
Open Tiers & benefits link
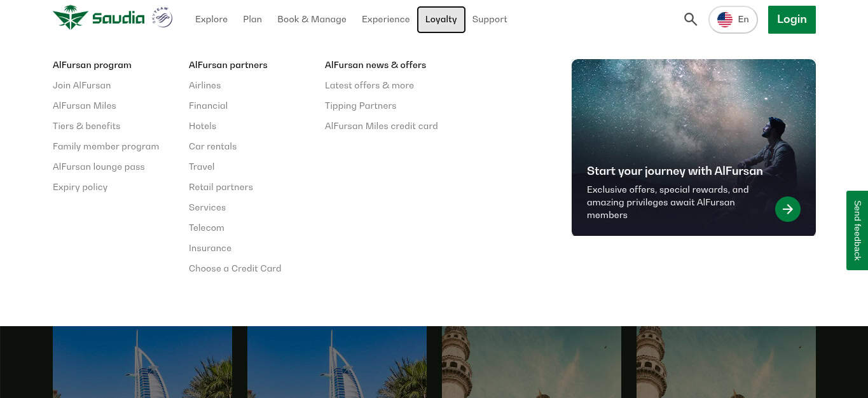click(x=86, y=126)
